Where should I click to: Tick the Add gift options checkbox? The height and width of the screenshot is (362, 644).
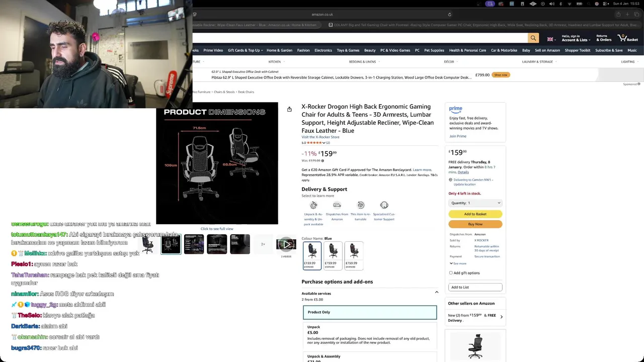451,273
